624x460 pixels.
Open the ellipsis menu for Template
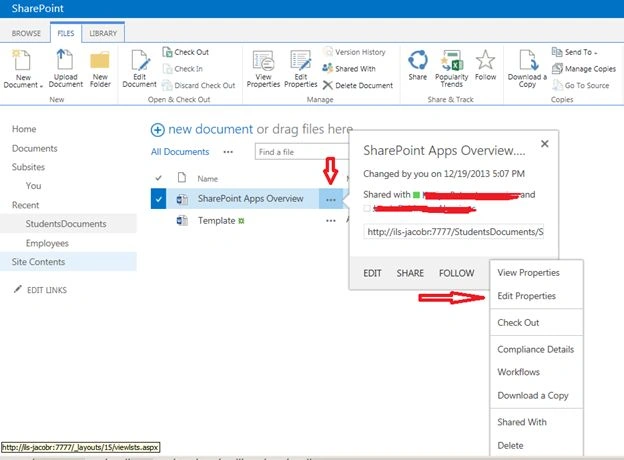(331, 220)
